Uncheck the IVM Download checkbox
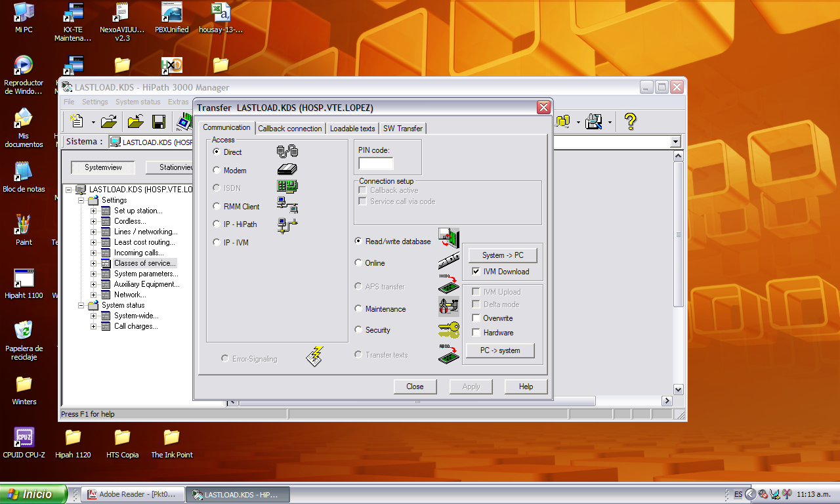 coord(476,271)
